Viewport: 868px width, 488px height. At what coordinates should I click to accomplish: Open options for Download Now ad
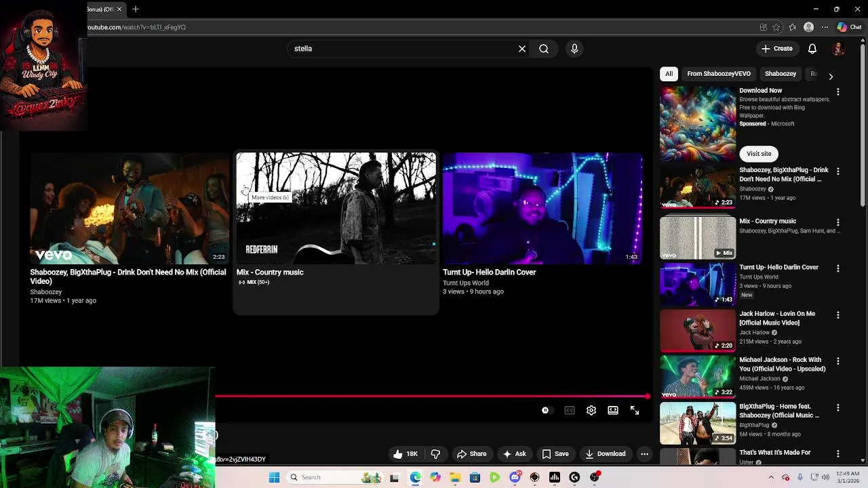838,91
